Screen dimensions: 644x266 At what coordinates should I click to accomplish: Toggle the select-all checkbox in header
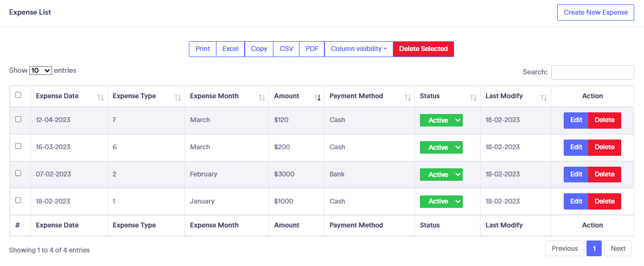coord(18,95)
